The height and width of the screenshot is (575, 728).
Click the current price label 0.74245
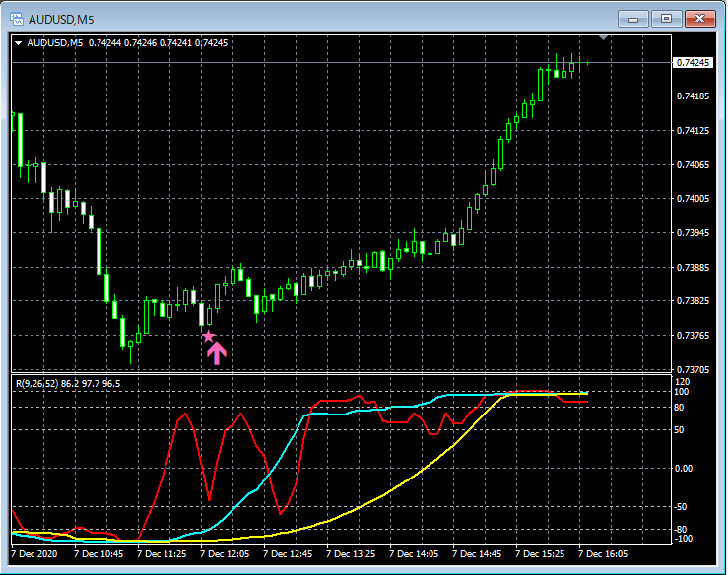(x=694, y=63)
